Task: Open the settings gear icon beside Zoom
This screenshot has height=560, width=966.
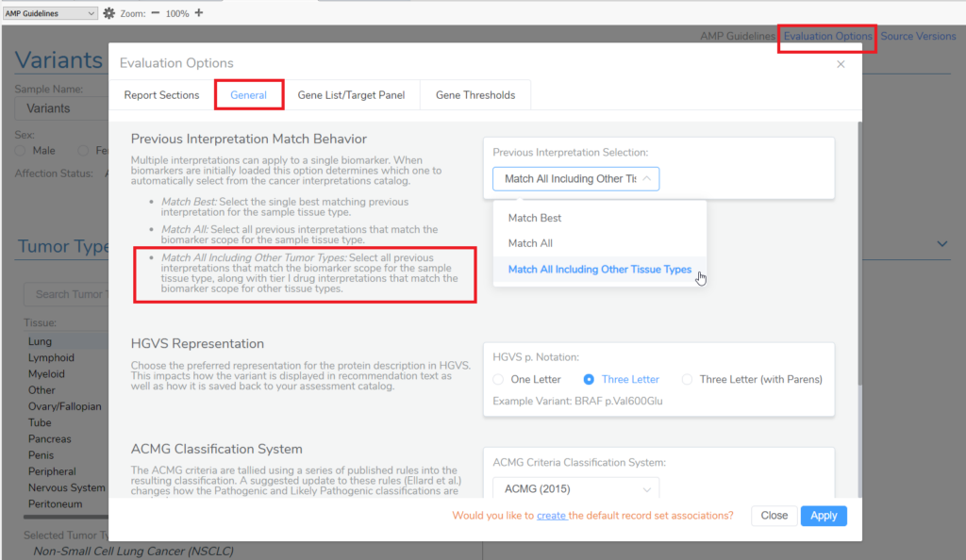Action: pos(109,13)
